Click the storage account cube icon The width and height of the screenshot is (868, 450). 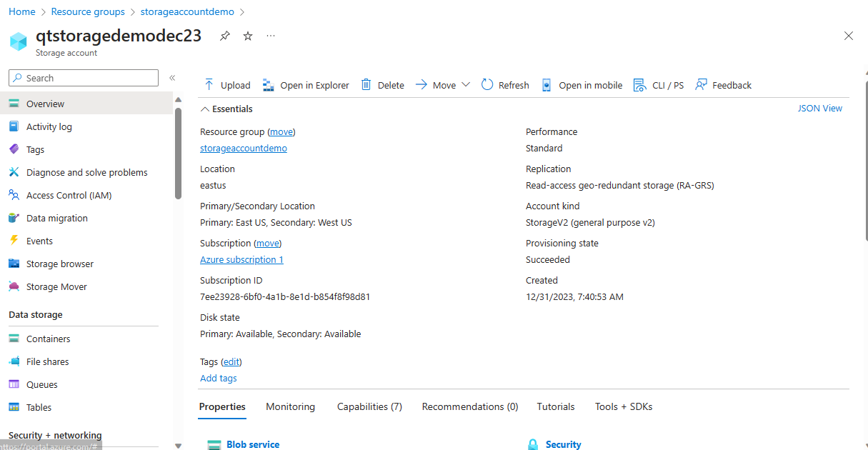(x=18, y=41)
